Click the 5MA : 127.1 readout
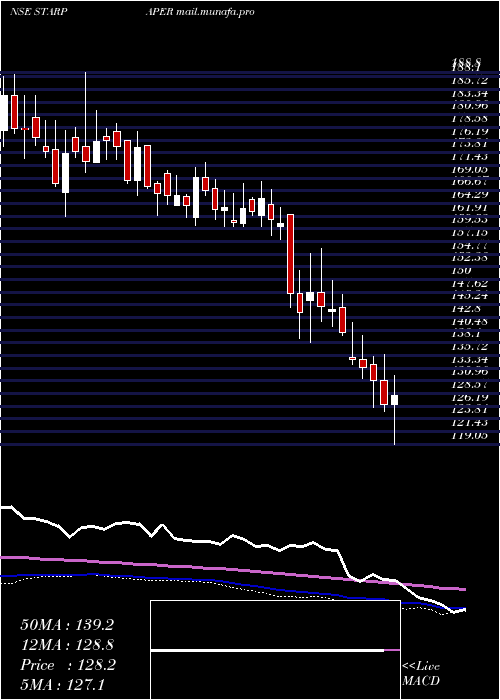This screenshot has height=700, width=500. click(62, 685)
